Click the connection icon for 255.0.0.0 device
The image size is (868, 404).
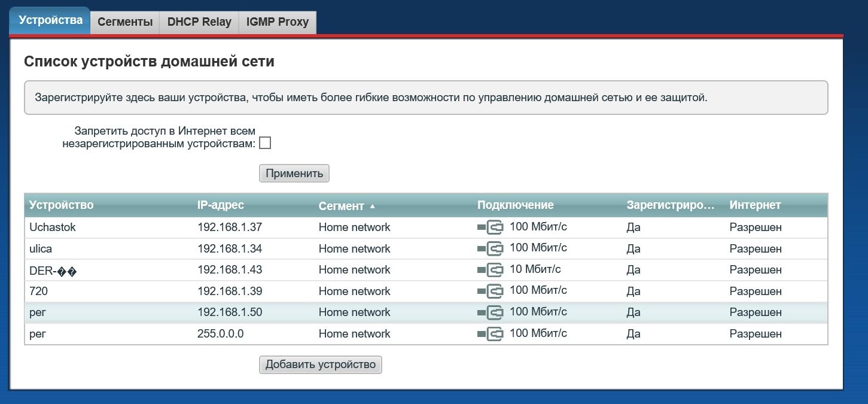[x=491, y=334]
